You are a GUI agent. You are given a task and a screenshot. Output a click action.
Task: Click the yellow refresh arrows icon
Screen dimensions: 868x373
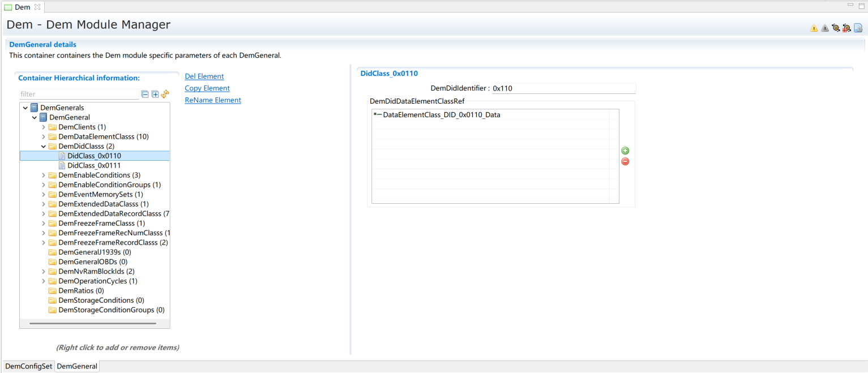tap(165, 95)
